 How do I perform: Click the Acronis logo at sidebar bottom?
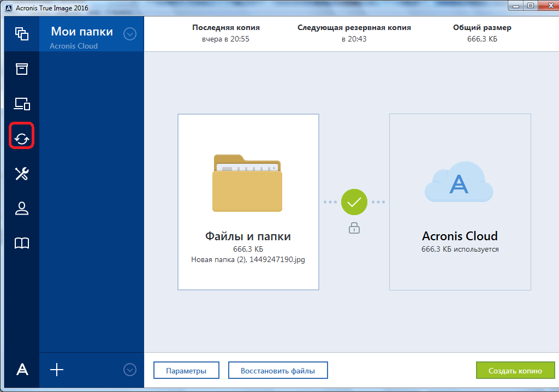pos(22,370)
